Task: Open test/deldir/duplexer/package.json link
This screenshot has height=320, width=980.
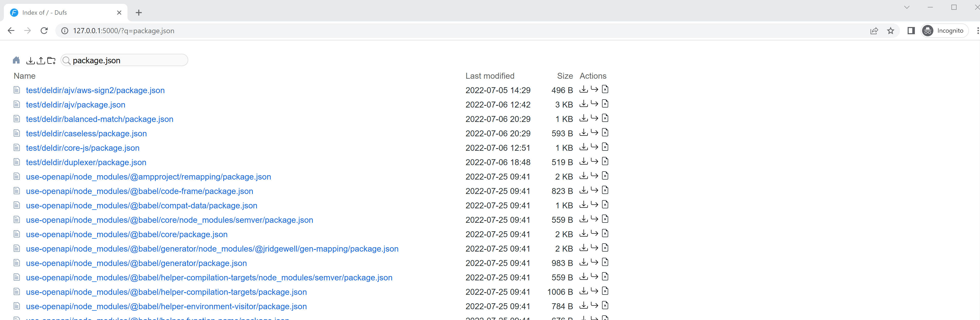Action: (x=86, y=162)
